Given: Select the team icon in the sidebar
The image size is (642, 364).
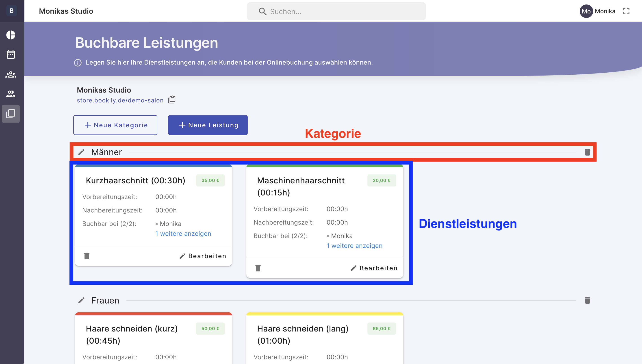Looking at the screenshot, I should [11, 74].
